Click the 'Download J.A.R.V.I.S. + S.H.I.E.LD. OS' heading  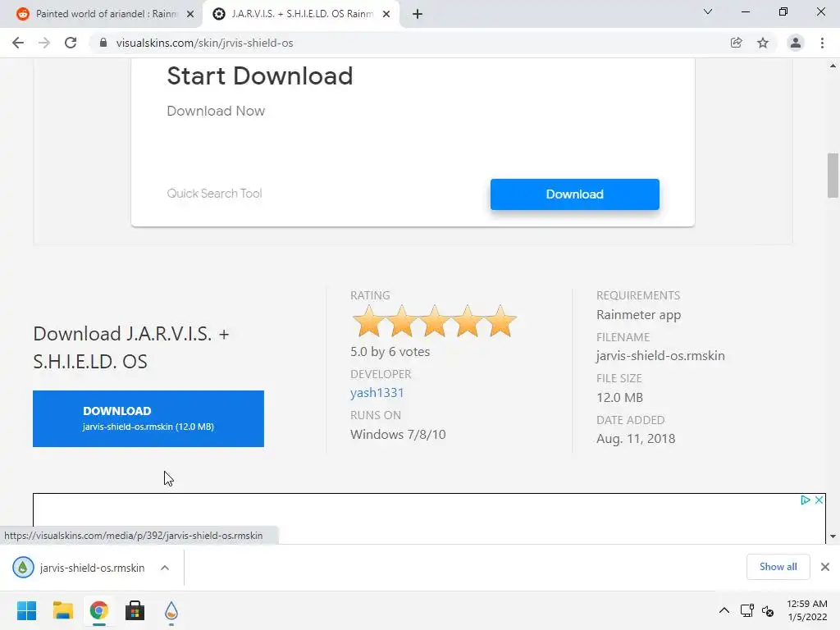pyautogui.click(x=131, y=348)
